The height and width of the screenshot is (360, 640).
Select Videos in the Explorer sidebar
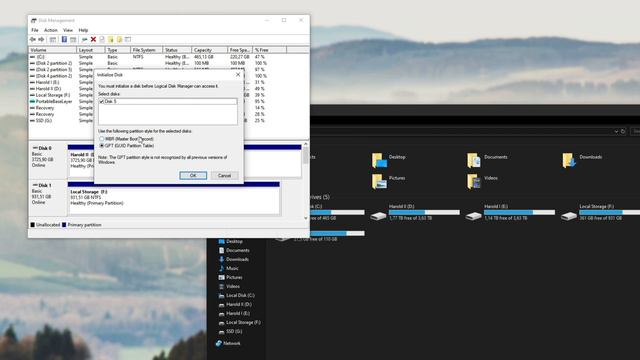click(x=229, y=287)
